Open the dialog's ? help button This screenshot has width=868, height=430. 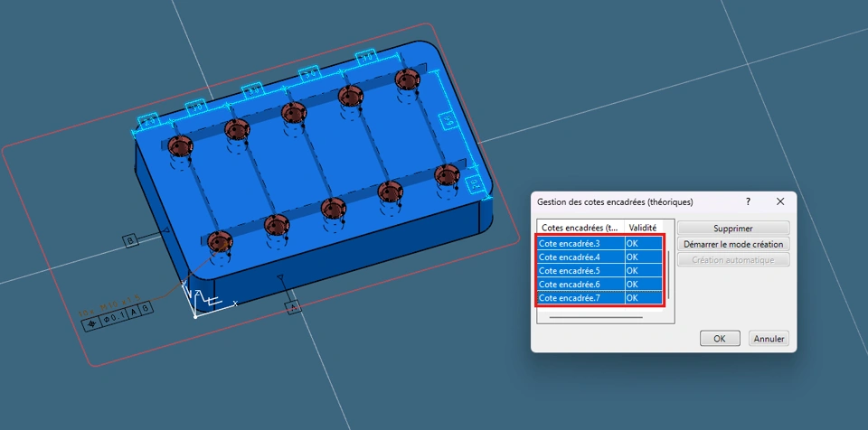tap(749, 202)
